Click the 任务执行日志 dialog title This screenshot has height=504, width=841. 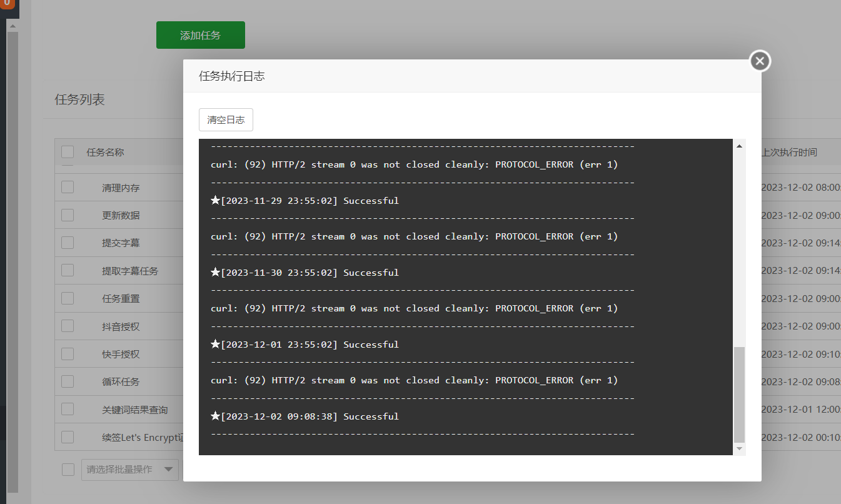(232, 76)
